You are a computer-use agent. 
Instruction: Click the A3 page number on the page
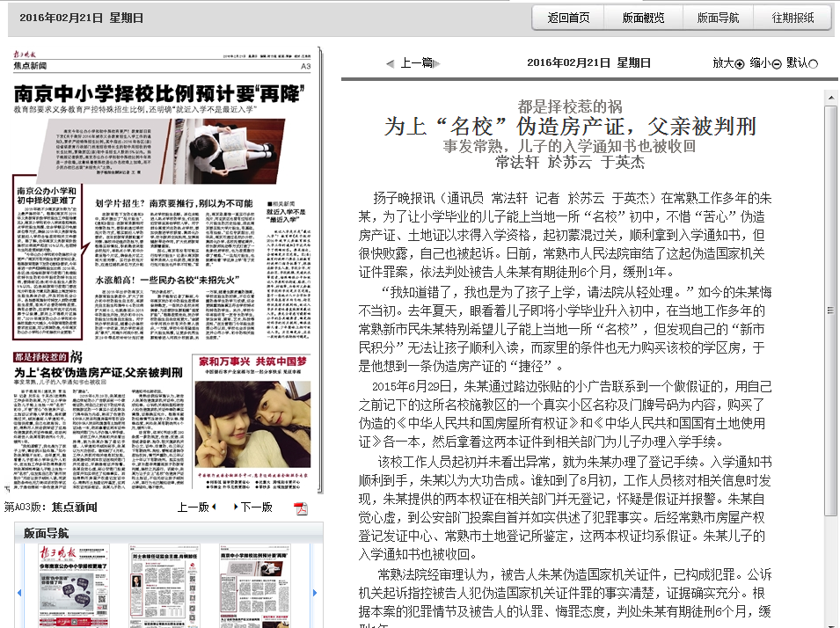pyautogui.click(x=305, y=66)
